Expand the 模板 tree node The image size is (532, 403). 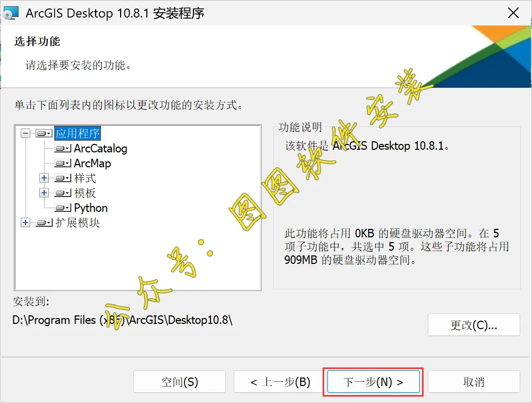coord(44,193)
